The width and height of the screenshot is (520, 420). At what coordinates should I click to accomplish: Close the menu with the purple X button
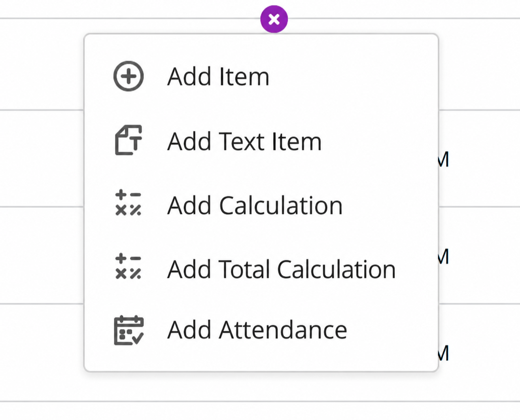coord(274,19)
